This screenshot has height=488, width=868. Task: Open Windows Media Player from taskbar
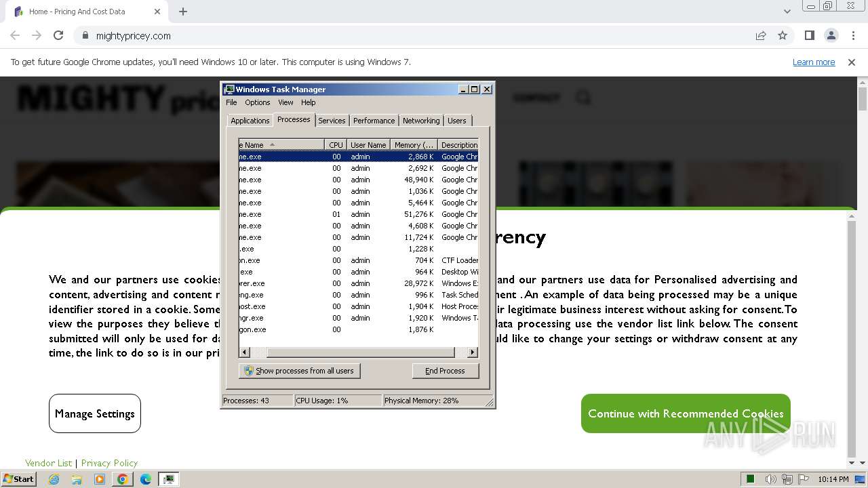(100, 479)
